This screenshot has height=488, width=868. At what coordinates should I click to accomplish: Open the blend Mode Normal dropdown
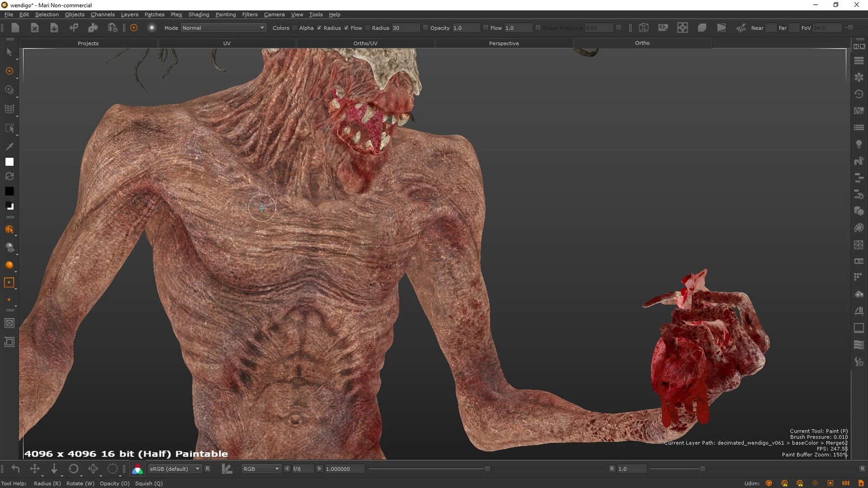tap(223, 28)
